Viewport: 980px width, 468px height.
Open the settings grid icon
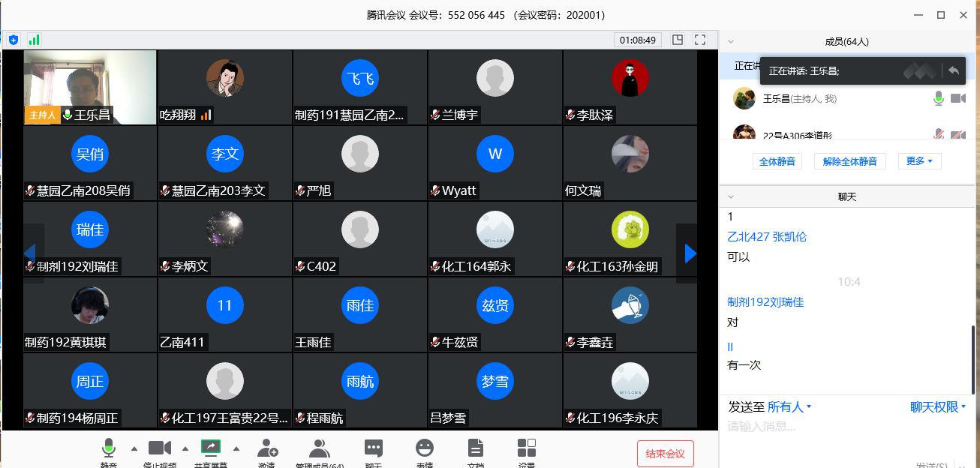click(527, 448)
